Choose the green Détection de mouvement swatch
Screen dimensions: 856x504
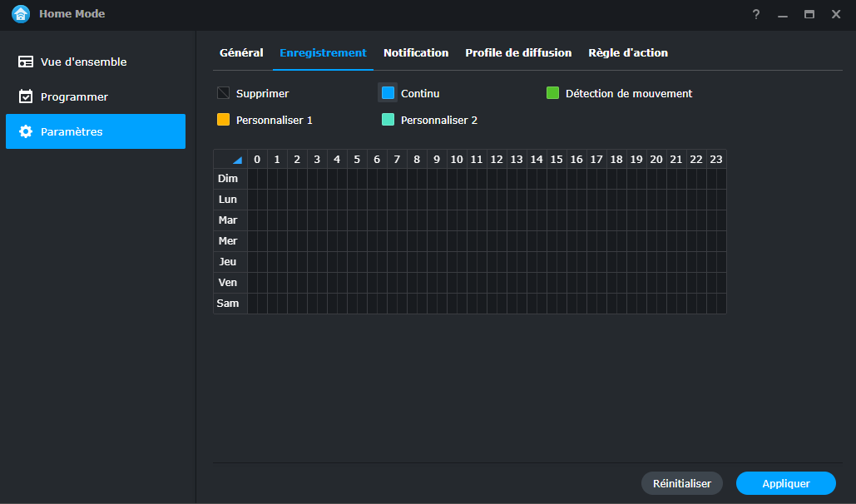[552, 93]
